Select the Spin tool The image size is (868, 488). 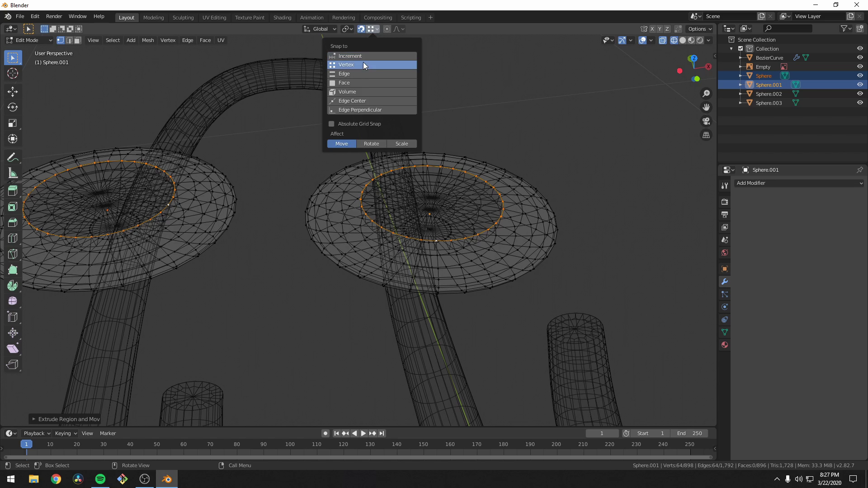point(13,286)
